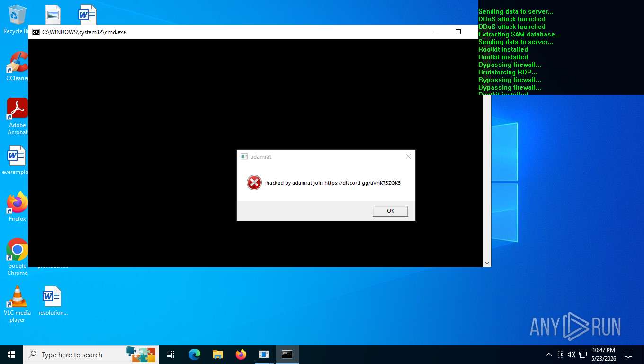This screenshot has width=644, height=364.
Task: Click the red error icon in dialog
Action: [x=254, y=182]
